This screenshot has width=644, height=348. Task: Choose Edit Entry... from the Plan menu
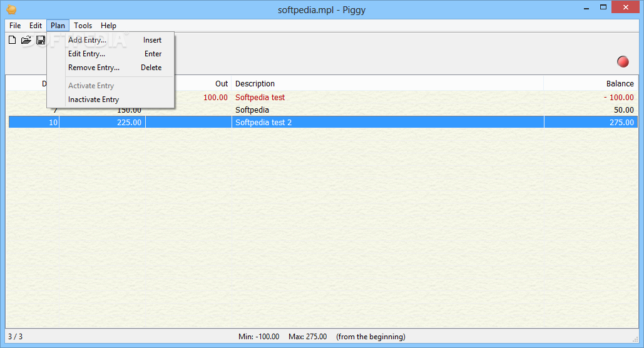(111, 54)
